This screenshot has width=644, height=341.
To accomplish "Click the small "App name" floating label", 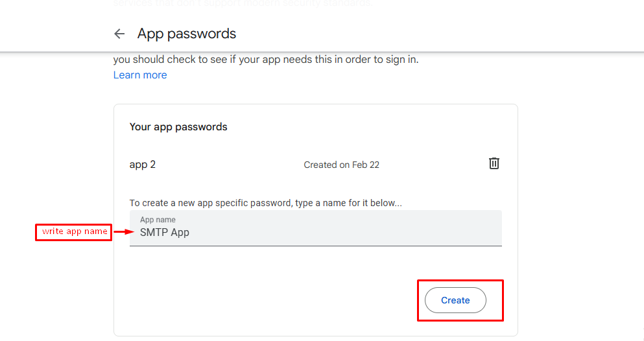I will (x=158, y=220).
